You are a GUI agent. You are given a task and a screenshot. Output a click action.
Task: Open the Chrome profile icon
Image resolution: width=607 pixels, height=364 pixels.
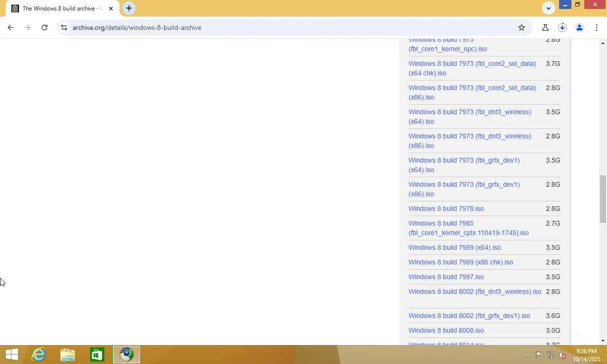point(579,27)
